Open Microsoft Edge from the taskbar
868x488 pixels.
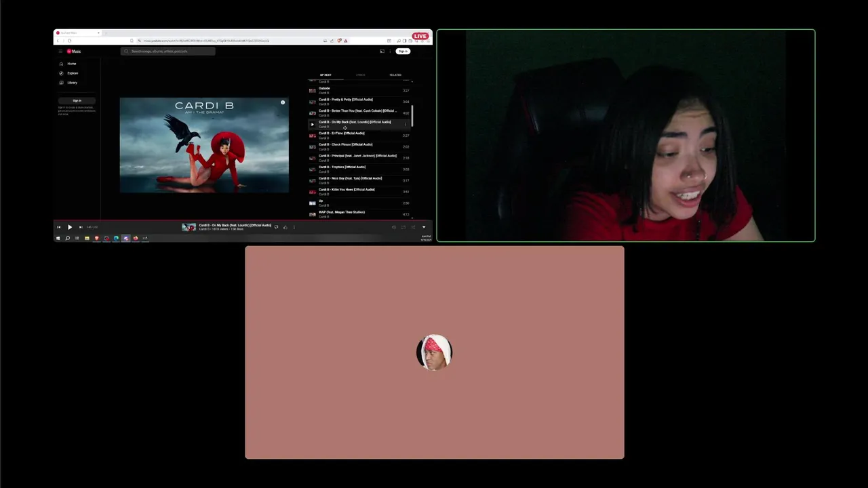point(116,238)
